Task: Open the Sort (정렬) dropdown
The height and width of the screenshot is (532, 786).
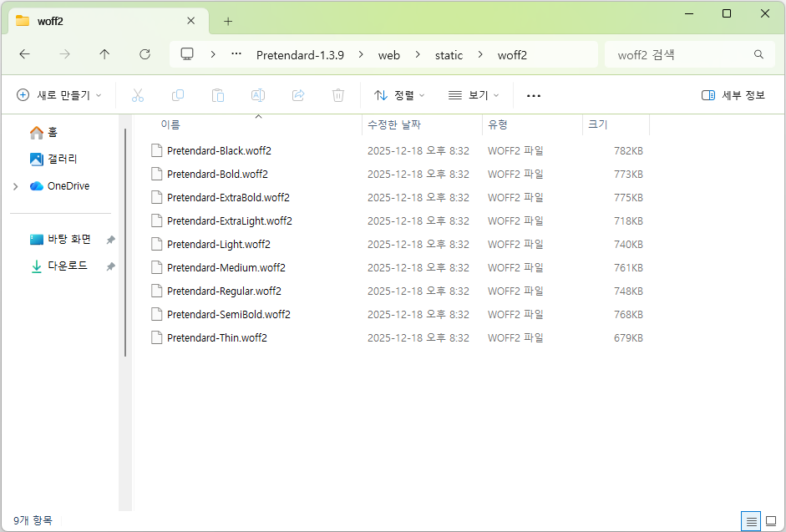Action: [399, 95]
